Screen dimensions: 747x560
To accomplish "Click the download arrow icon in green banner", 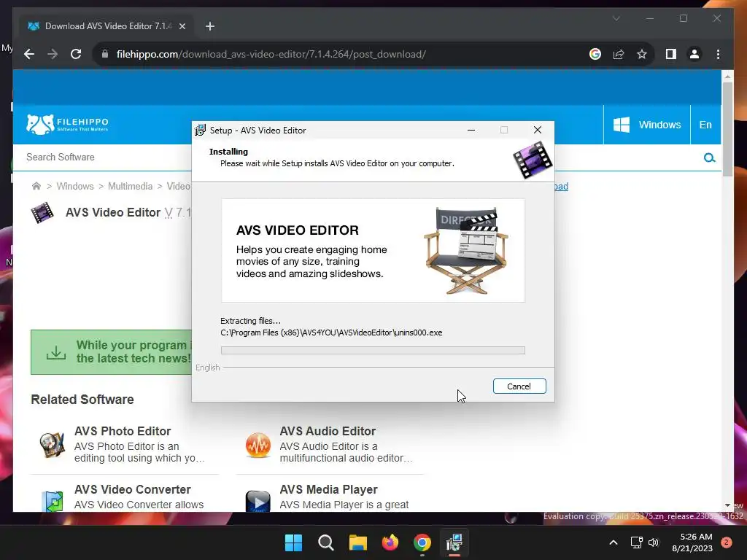I will tap(56, 352).
